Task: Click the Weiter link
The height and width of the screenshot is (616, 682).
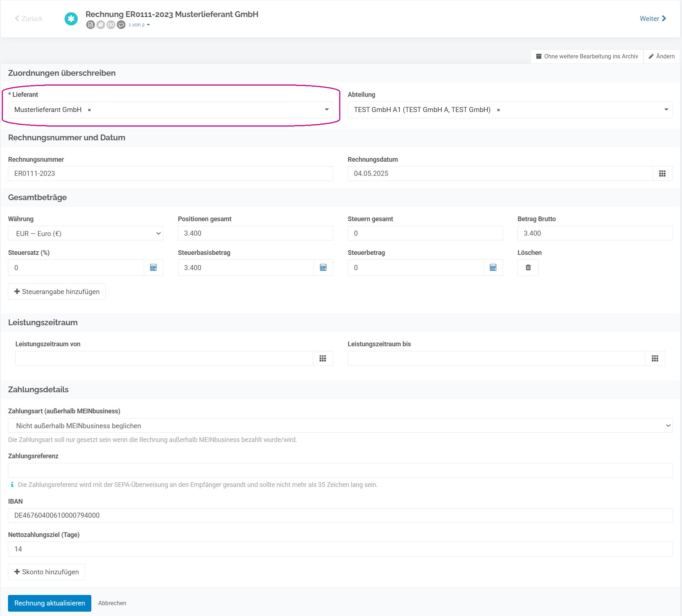Action: (653, 18)
